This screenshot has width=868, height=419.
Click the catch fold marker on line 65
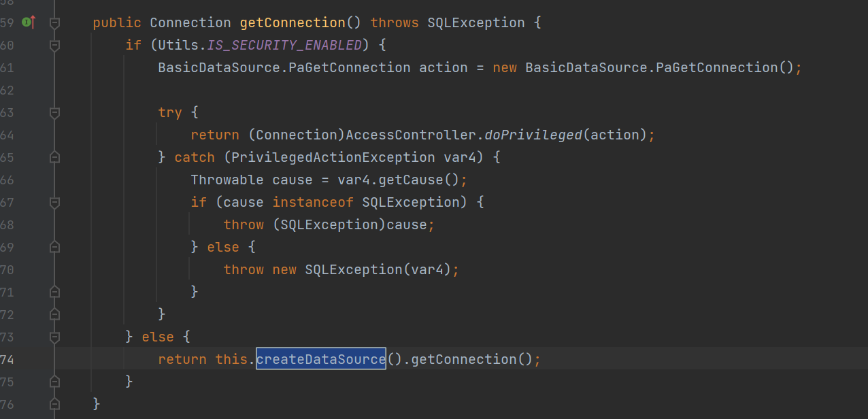[x=54, y=158]
